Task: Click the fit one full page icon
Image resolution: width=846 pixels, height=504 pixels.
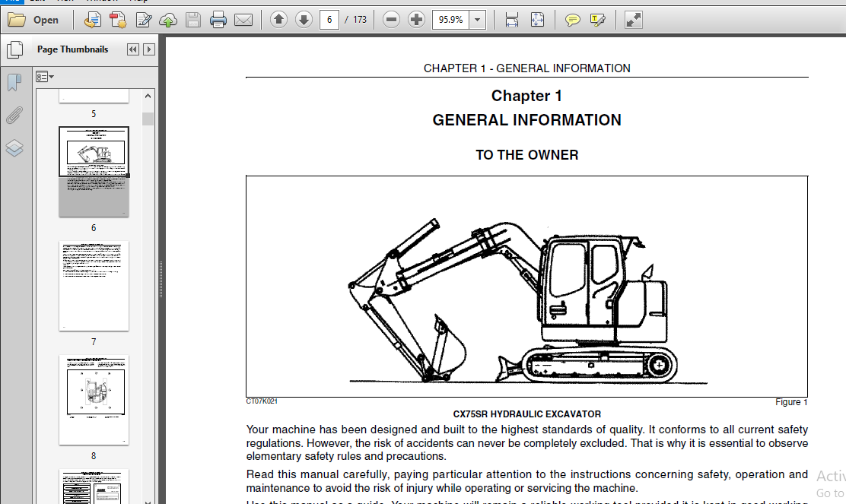Action: pyautogui.click(x=537, y=20)
